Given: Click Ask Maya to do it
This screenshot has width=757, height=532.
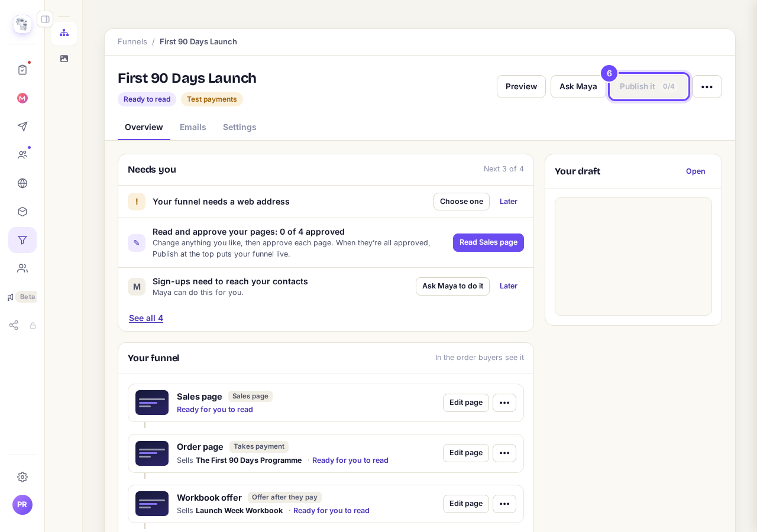Looking at the screenshot, I should pyautogui.click(x=452, y=286).
